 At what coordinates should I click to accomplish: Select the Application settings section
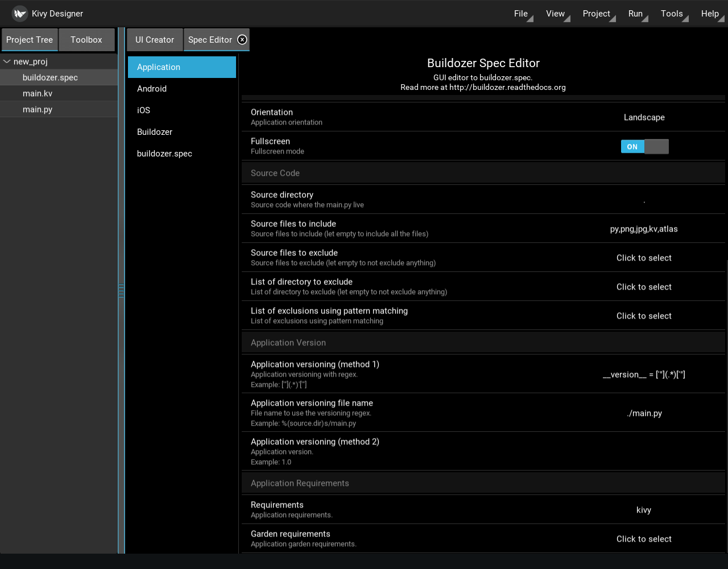click(x=182, y=67)
